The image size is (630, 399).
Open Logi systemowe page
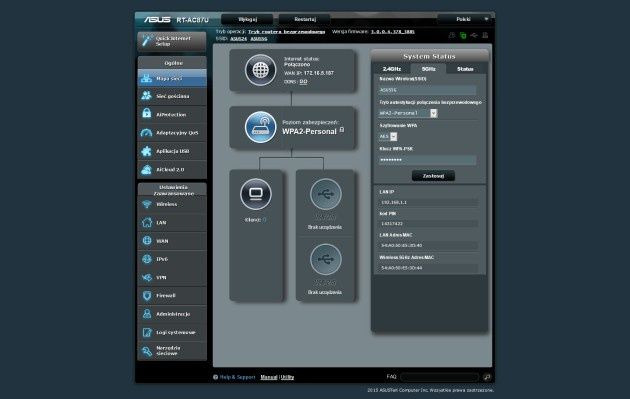[172, 332]
